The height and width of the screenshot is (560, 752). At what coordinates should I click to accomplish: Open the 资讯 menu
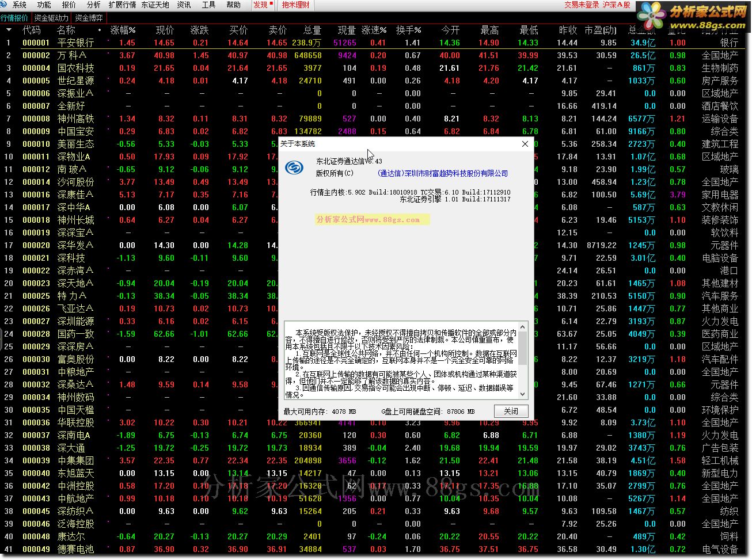pyautogui.click(x=184, y=5)
